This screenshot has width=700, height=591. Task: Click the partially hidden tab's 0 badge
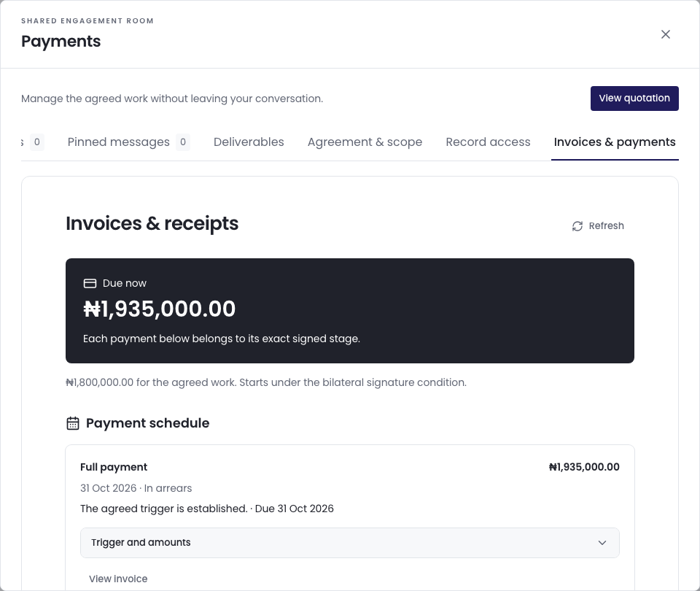[x=37, y=142]
